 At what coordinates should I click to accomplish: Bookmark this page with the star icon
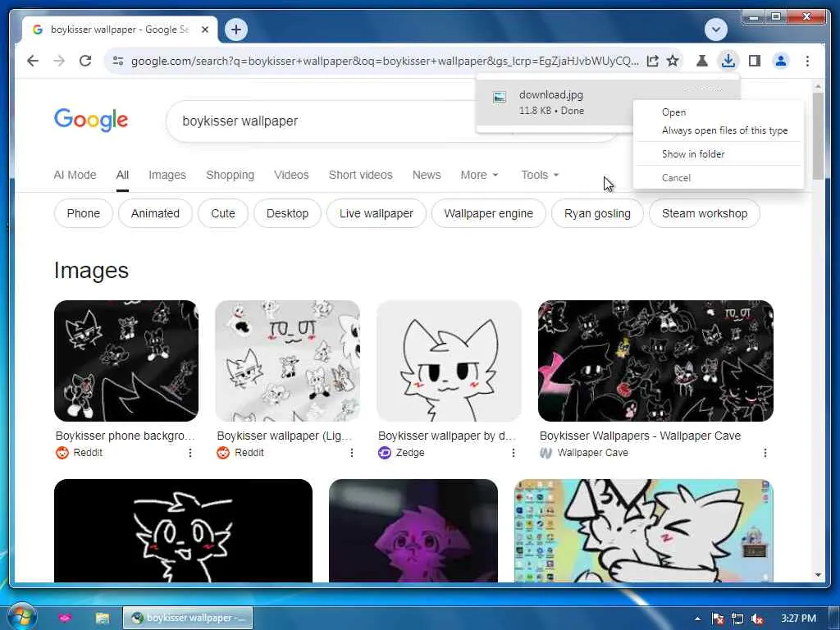tap(673, 61)
